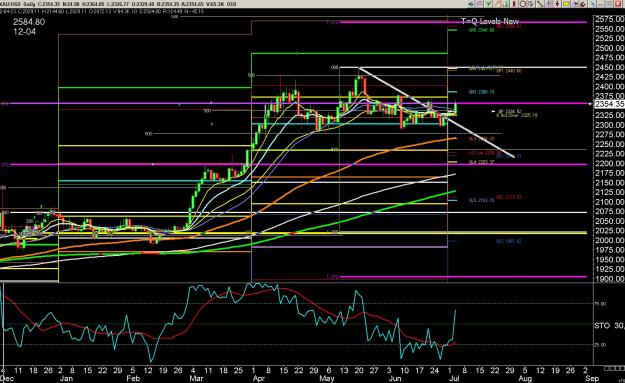625x383 pixels.
Task: Click the 2575.00 price axis label
Action: coord(609,19)
